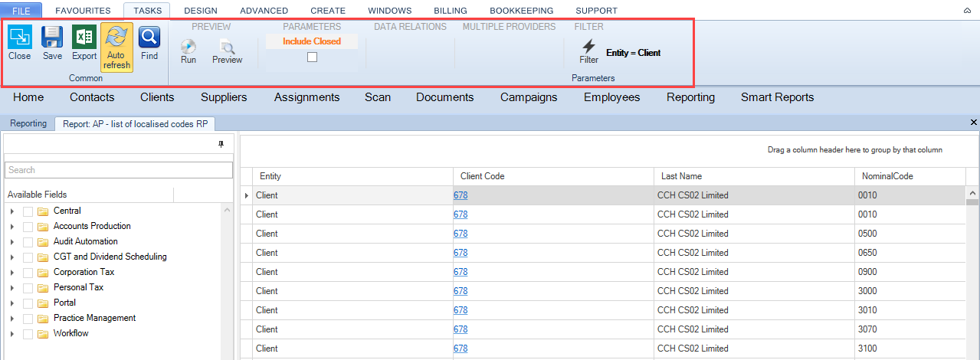This screenshot has width=980, height=360.
Task: Expand the Personal Tax folder node
Action: click(x=11, y=287)
